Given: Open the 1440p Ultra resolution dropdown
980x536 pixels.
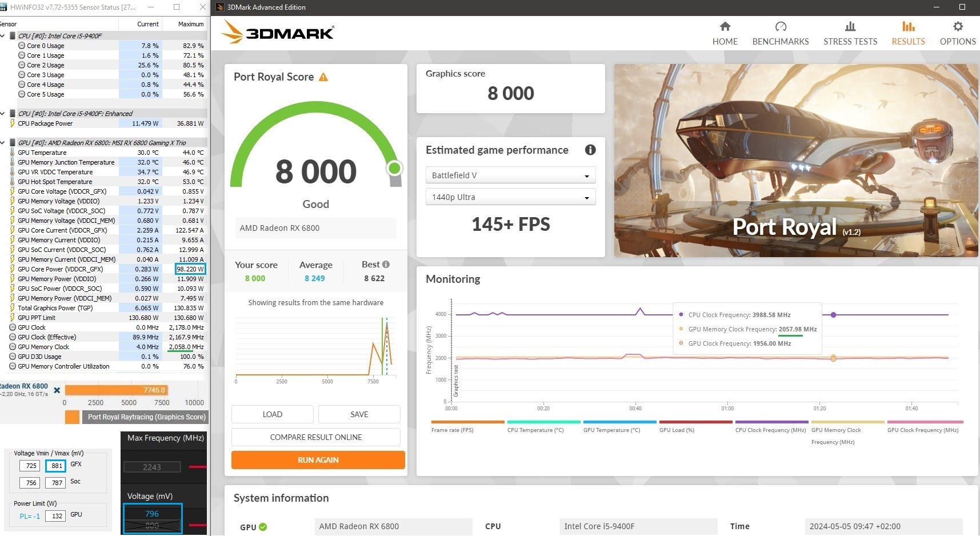Looking at the screenshot, I should pyautogui.click(x=510, y=197).
